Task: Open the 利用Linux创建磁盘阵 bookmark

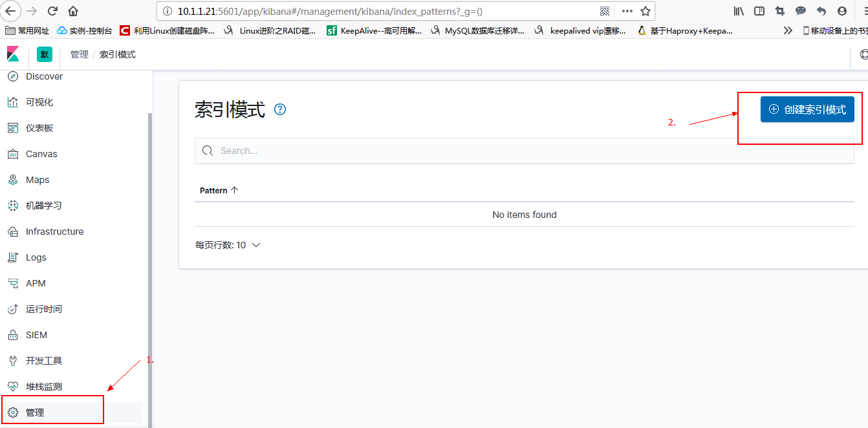Action: tap(168, 30)
